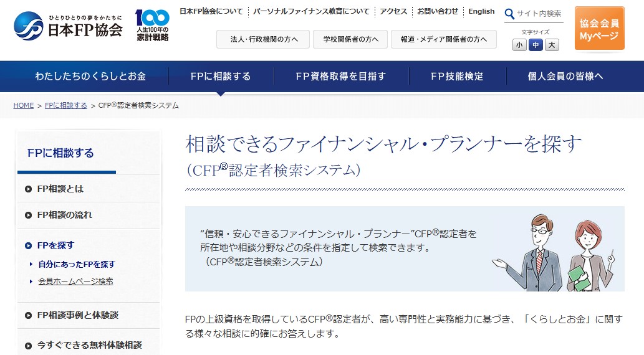Set font size to 中
The width and height of the screenshot is (644, 355).
[536, 45]
